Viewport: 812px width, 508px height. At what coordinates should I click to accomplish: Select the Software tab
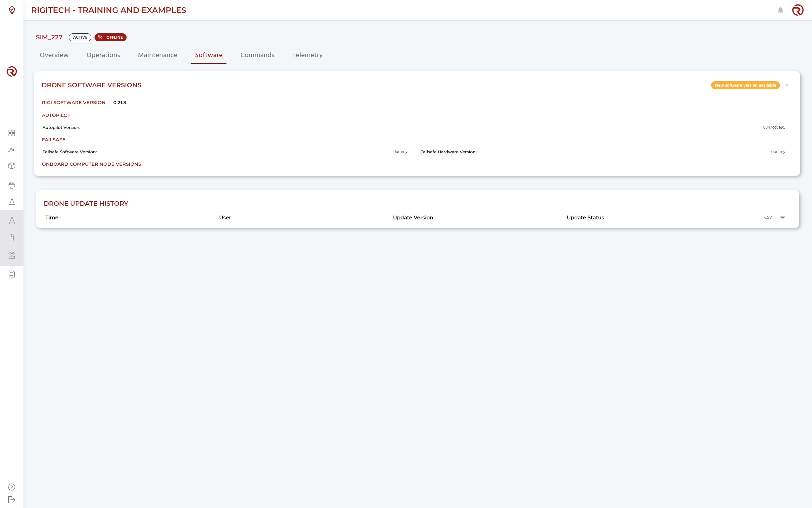209,55
